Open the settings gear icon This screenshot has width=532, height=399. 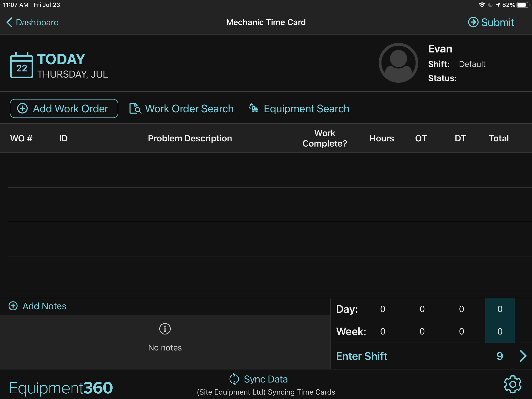pos(513,384)
